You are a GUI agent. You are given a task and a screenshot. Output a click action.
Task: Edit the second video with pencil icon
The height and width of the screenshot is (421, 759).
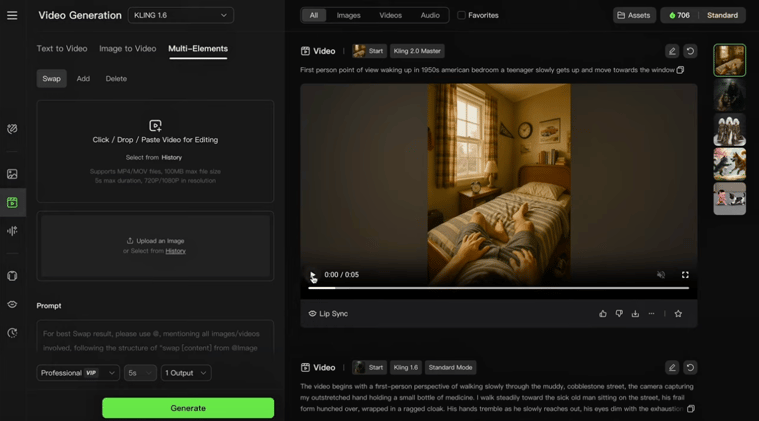pos(672,368)
